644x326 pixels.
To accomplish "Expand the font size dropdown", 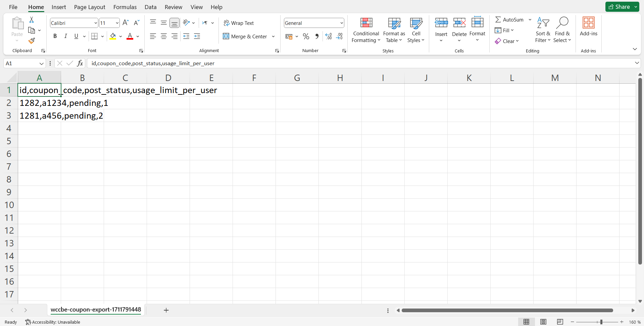I will (117, 23).
